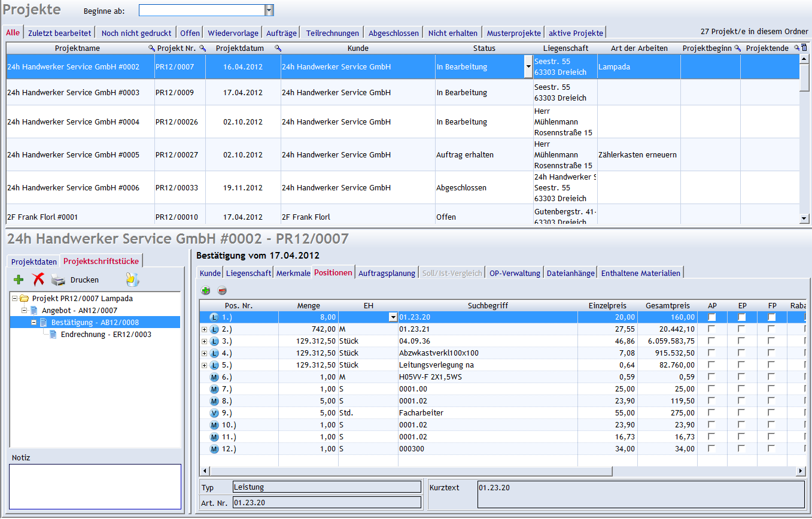The image size is (812, 519).
Task: Sort positions by Gesamtpreis column header
Action: click(667, 305)
